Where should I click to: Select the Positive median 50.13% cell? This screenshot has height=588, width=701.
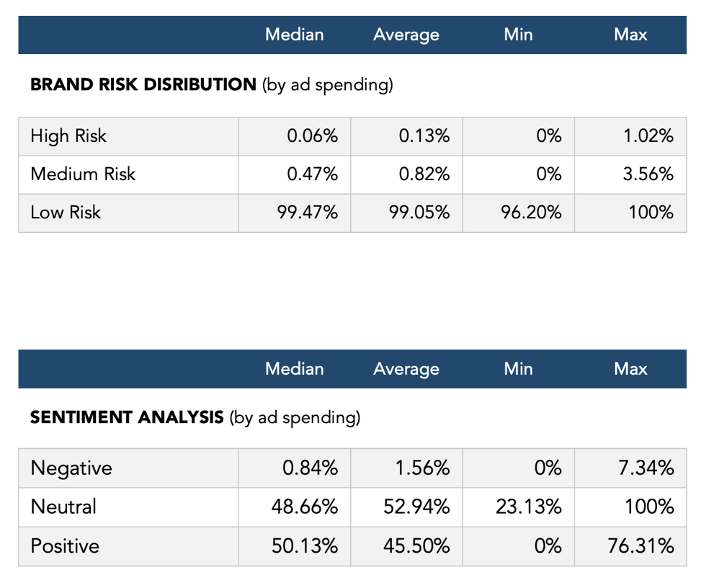tap(305, 545)
